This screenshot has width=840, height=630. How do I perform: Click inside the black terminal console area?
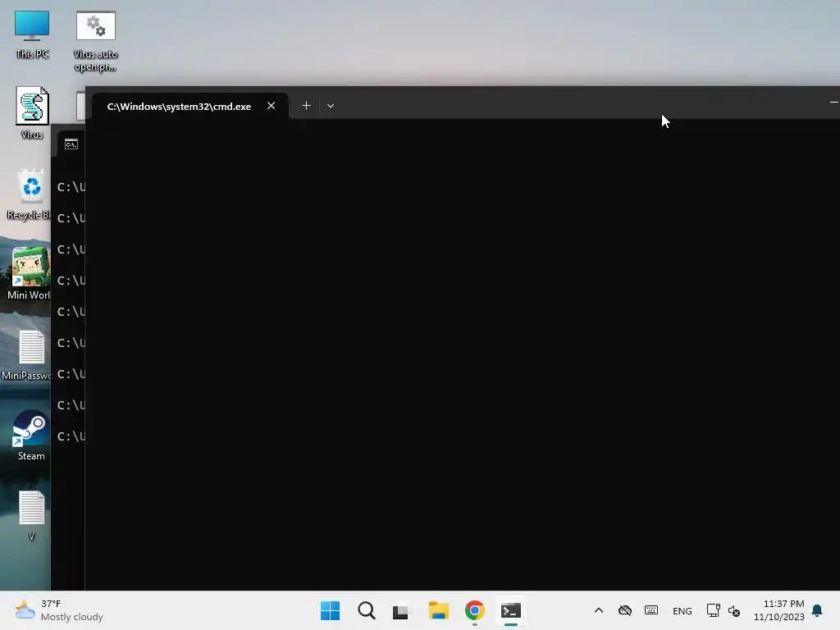(463, 354)
